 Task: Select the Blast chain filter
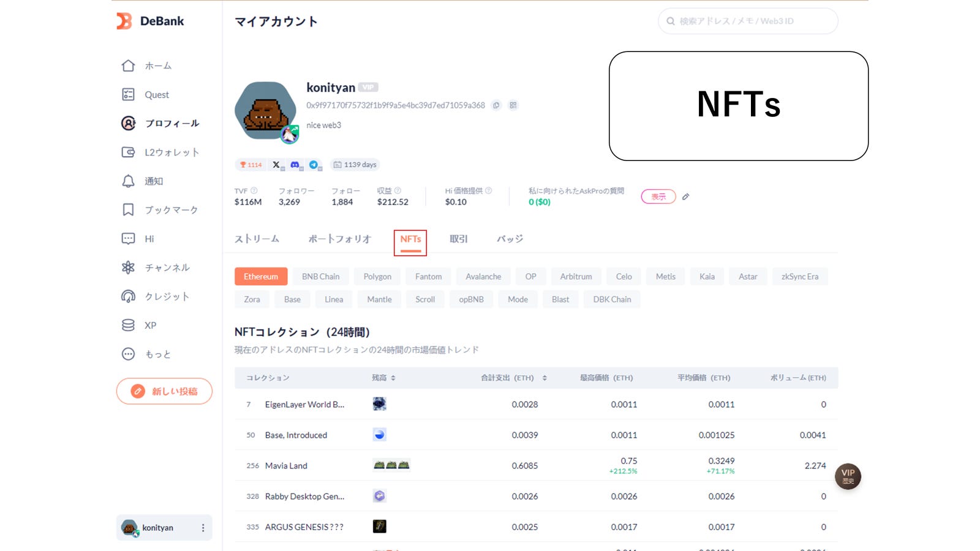pos(560,299)
